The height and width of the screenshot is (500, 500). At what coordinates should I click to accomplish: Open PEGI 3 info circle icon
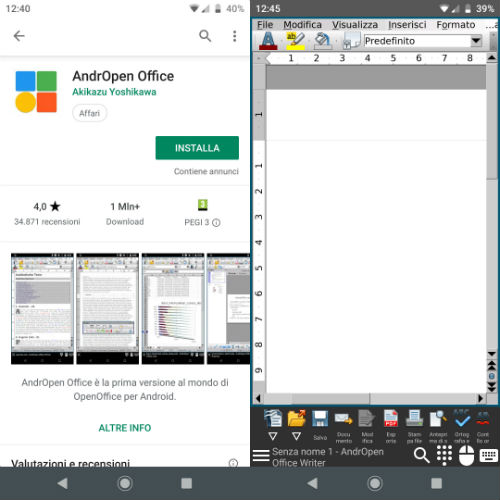click(x=216, y=222)
